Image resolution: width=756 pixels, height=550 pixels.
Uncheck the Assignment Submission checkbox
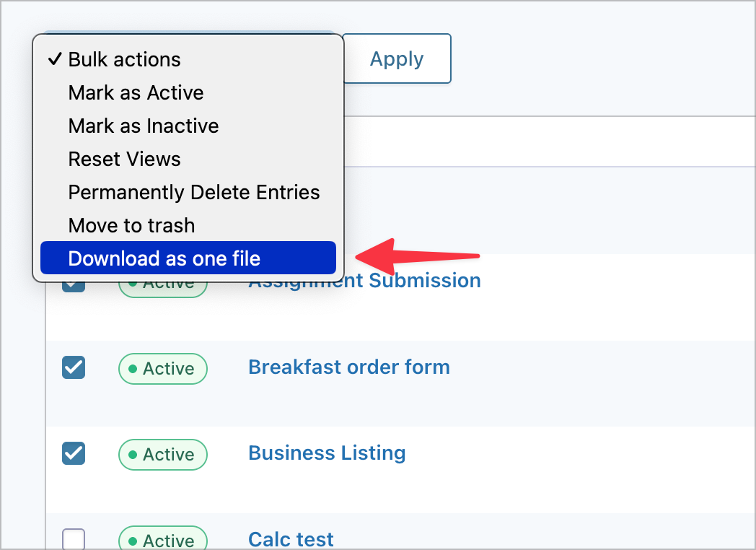pyautogui.click(x=74, y=283)
